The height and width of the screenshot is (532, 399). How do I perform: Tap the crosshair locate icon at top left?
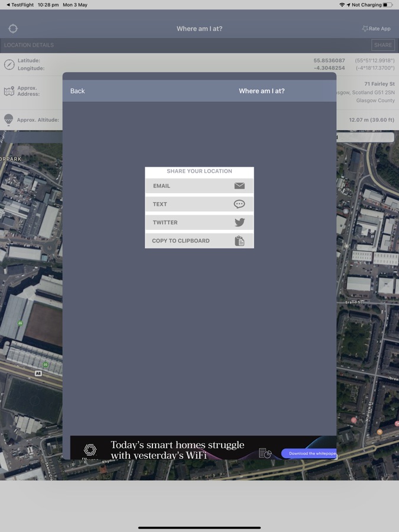(13, 28)
